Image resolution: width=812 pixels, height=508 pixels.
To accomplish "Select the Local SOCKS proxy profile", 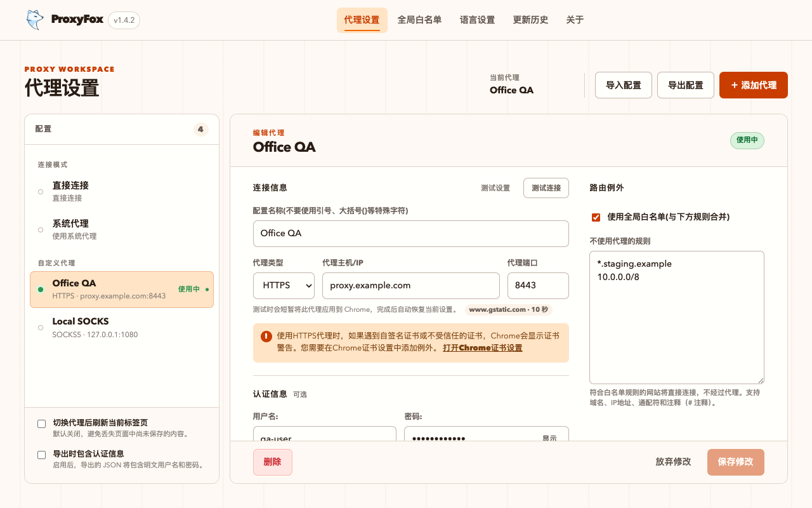I will 122,328.
